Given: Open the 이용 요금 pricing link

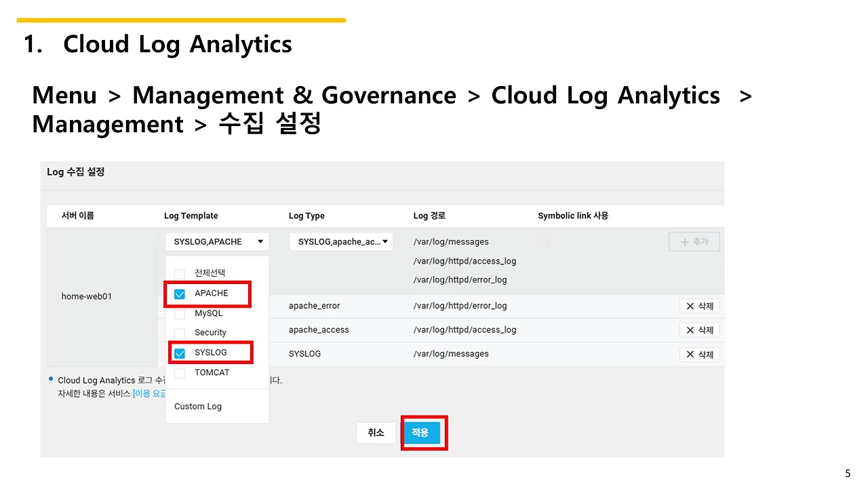Looking at the screenshot, I should [150, 394].
